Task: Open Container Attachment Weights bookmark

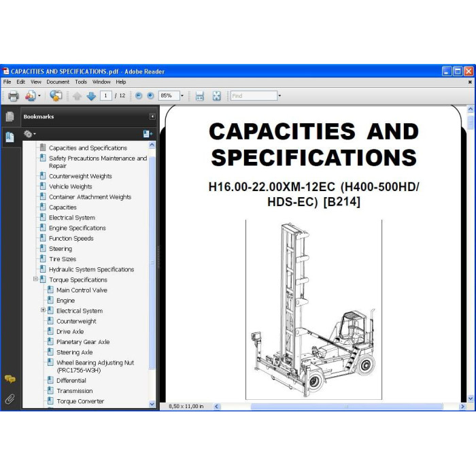Action: 90,197
